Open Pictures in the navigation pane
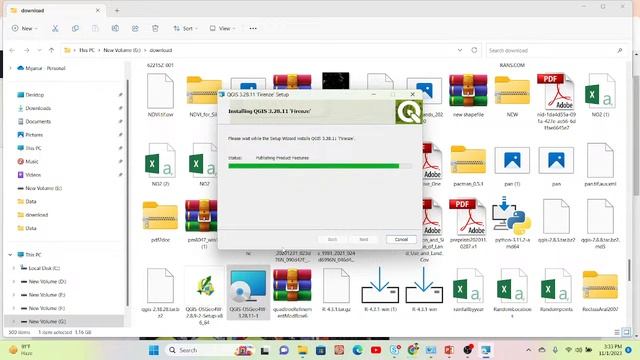Viewport: 640px width, 360px height. coord(34,135)
